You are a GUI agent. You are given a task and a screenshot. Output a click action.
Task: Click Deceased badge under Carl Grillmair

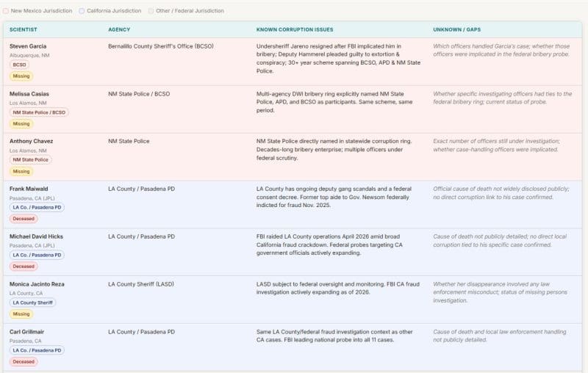24,361
